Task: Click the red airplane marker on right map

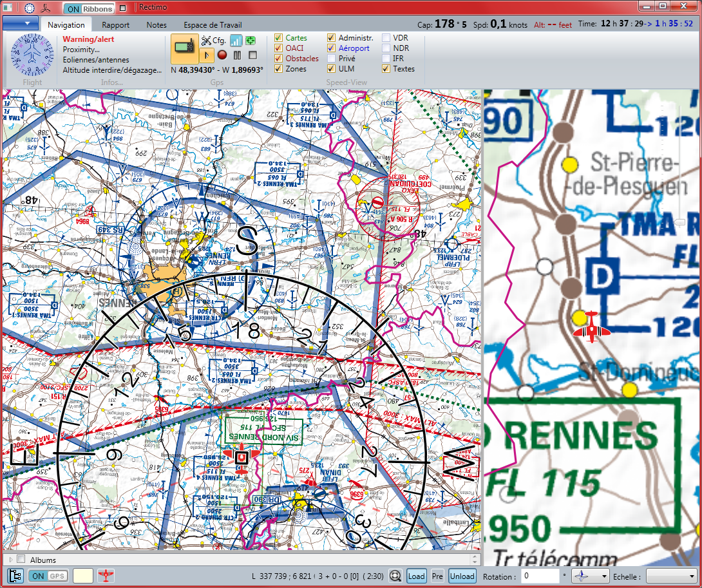Action: 591,327
